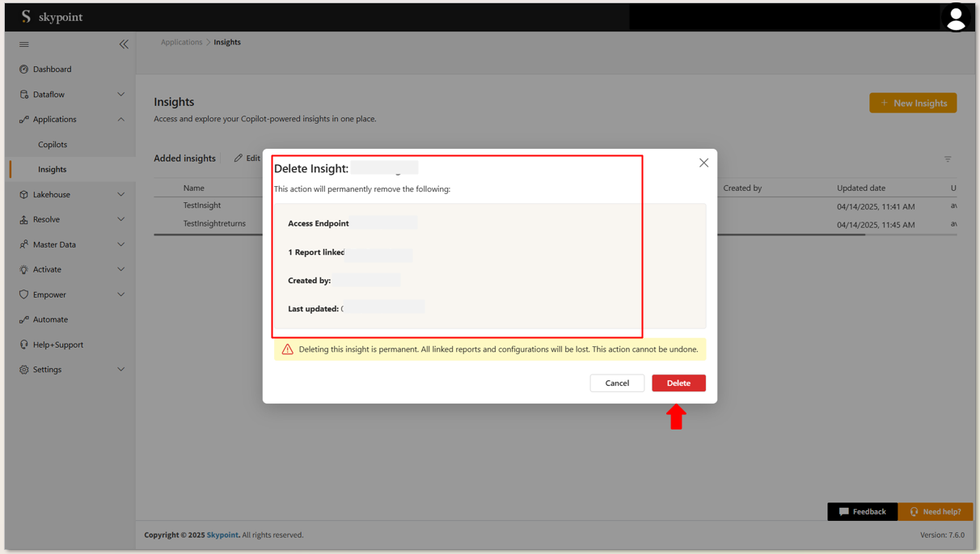Image resolution: width=980 pixels, height=554 pixels.
Task: Close the Delete Insight dialog with X
Action: click(x=703, y=163)
